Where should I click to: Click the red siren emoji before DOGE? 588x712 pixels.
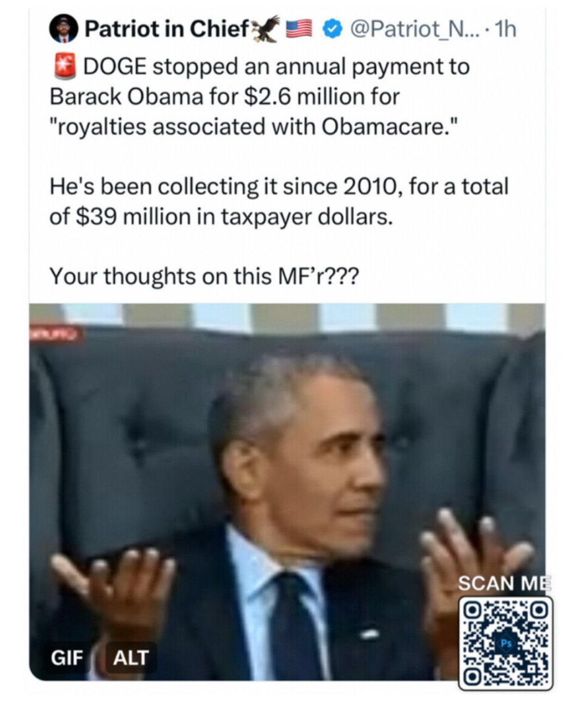point(65,66)
